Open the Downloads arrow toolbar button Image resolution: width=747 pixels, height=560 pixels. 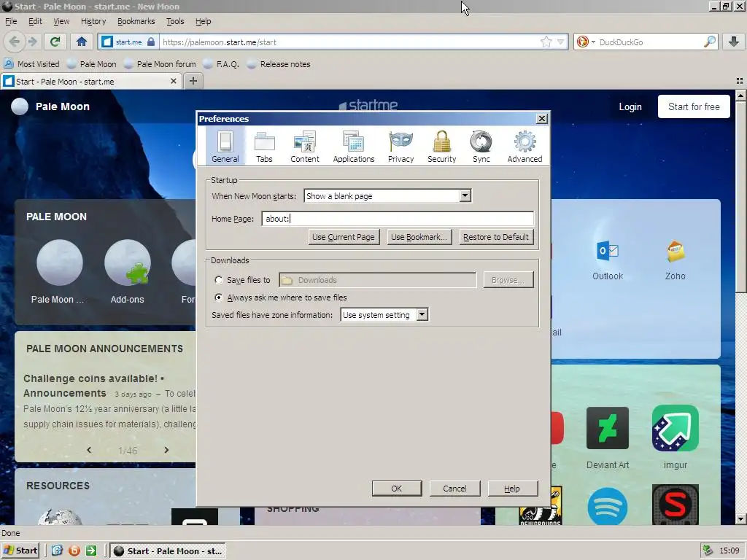[x=734, y=42]
